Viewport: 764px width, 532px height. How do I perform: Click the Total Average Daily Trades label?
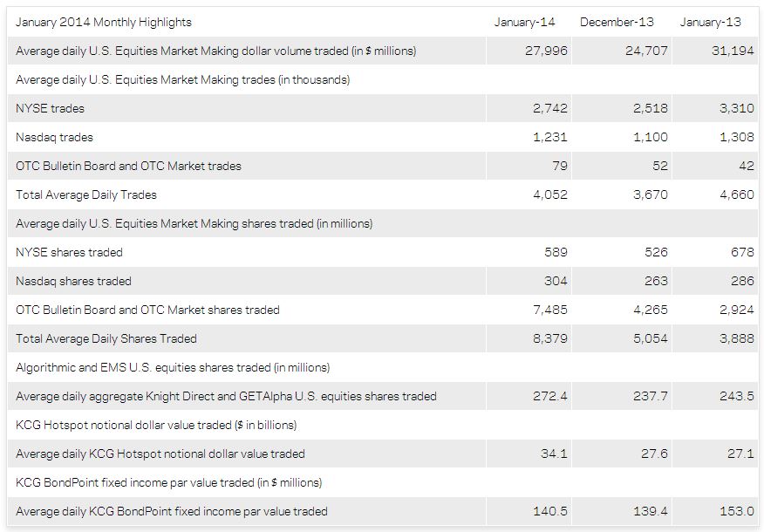[86, 194]
